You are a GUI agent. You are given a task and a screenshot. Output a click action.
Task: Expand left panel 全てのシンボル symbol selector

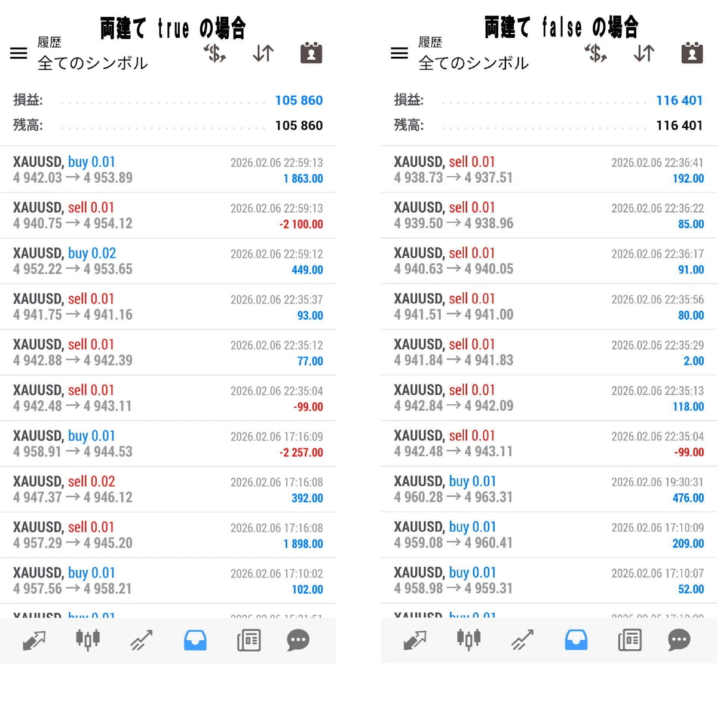[x=93, y=63]
